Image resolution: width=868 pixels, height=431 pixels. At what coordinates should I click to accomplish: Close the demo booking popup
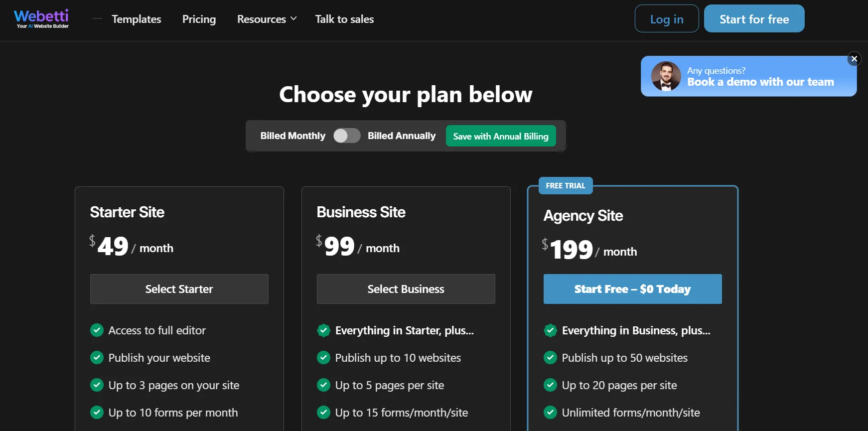pos(854,59)
